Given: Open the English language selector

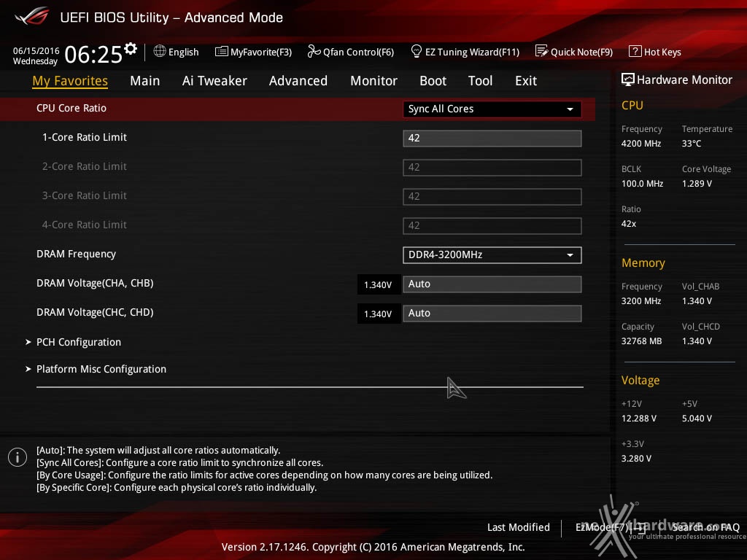Looking at the screenshot, I should click(x=183, y=52).
